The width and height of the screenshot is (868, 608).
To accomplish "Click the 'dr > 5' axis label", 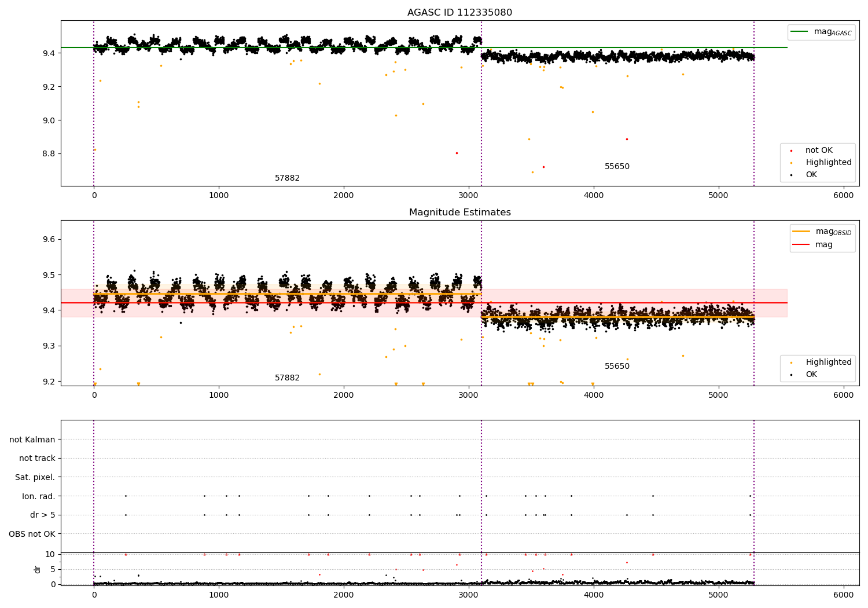I will click(x=43, y=515).
